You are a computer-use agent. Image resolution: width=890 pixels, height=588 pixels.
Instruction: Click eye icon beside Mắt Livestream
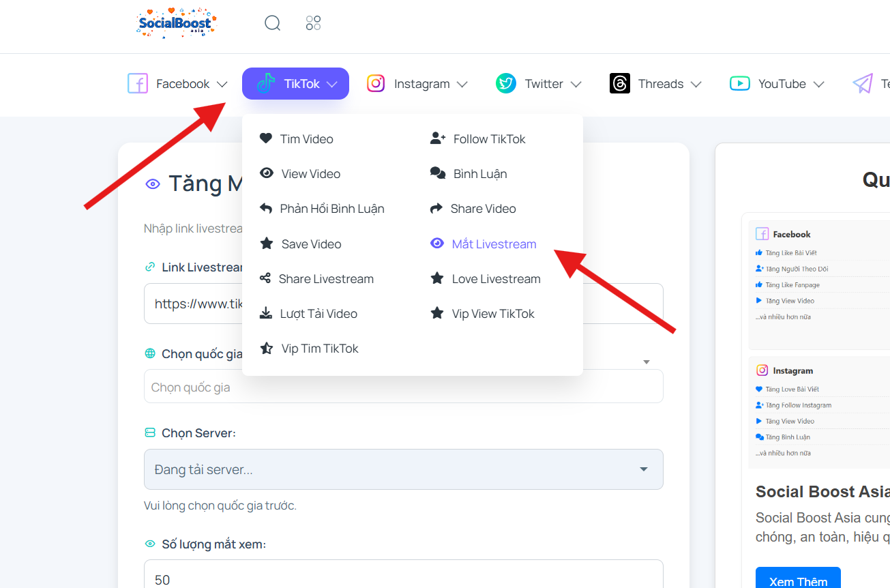tap(437, 244)
